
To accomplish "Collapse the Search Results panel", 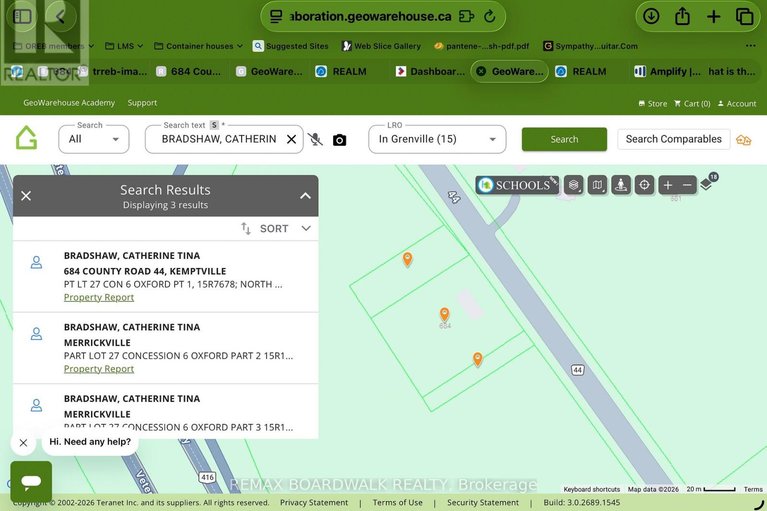I will click(305, 196).
